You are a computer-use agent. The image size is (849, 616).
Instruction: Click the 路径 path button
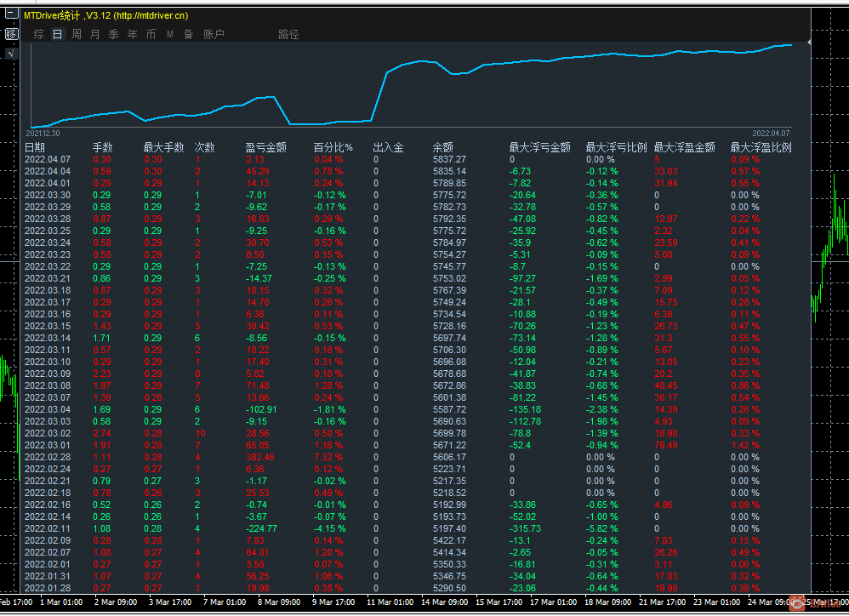tap(288, 34)
